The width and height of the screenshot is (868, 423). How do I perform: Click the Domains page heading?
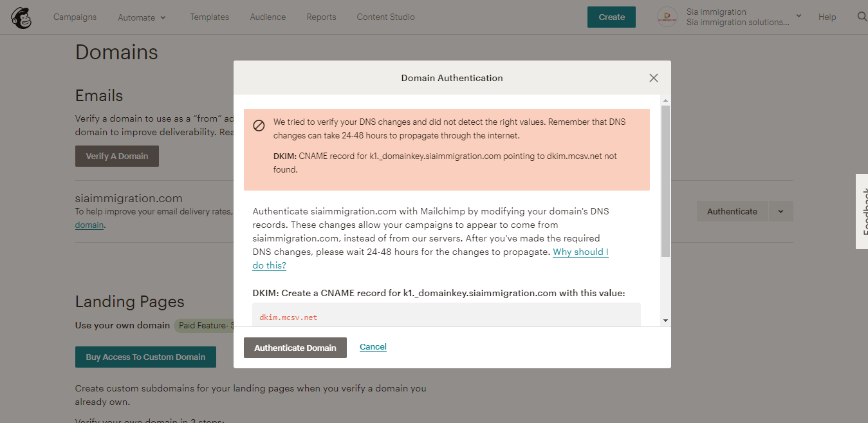[x=116, y=52]
